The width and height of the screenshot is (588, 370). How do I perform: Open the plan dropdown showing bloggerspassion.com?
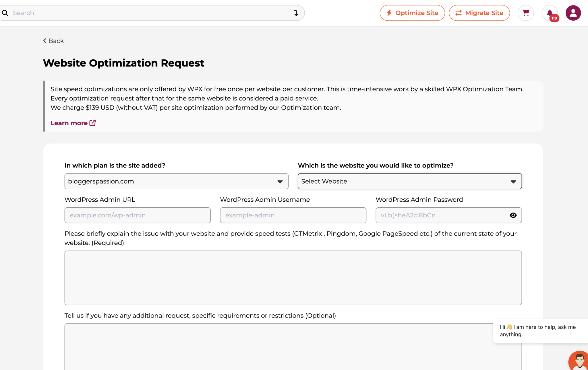click(x=176, y=181)
